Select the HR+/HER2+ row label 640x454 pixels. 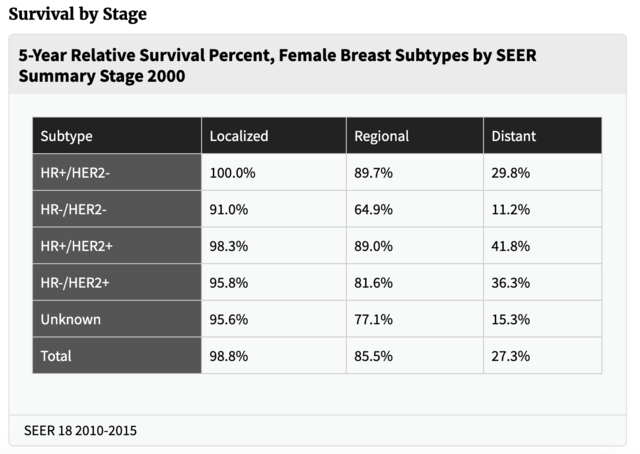click(117, 246)
